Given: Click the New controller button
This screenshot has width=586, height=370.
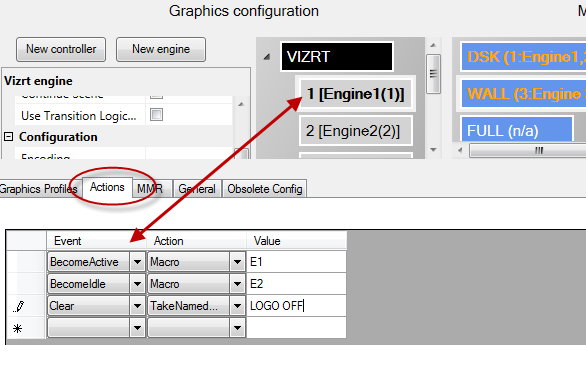Looking at the screenshot, I should [x=61, y=49].
